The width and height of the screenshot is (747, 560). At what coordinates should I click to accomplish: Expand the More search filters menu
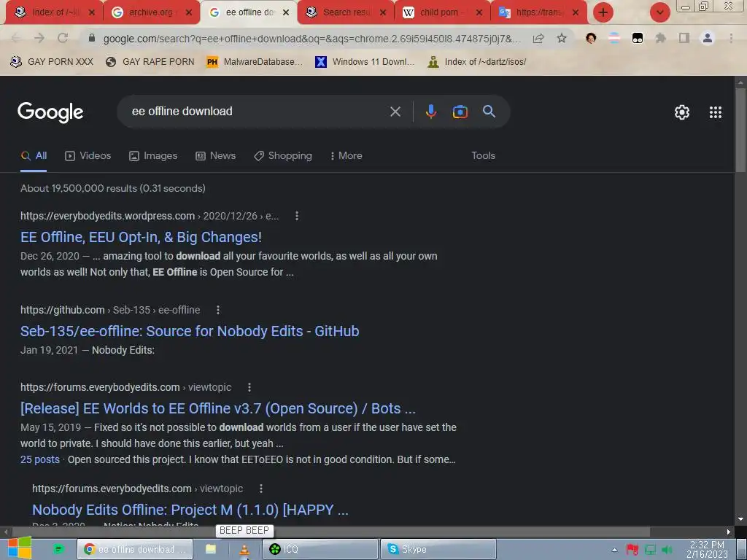(x=347, y=156)
